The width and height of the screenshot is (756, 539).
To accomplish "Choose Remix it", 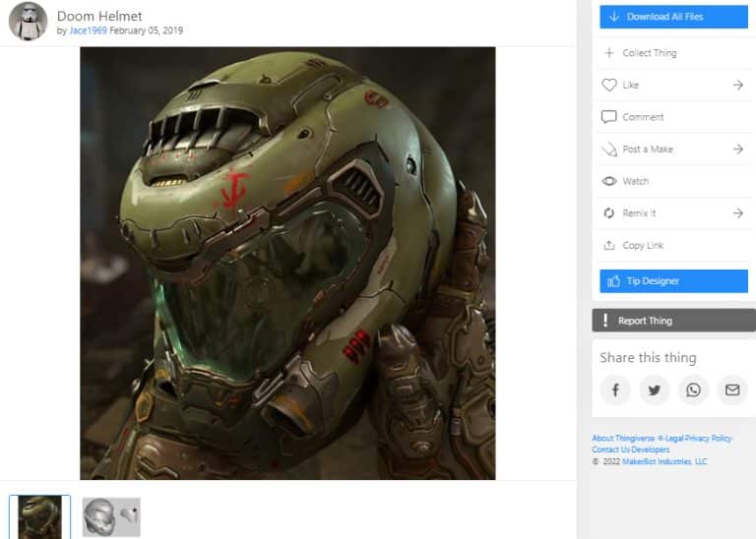I will coord(639,212).
